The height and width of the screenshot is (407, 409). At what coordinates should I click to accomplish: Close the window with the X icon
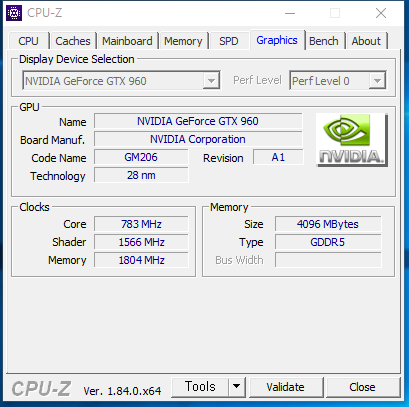pyautogui.click(x=381, y=13)
